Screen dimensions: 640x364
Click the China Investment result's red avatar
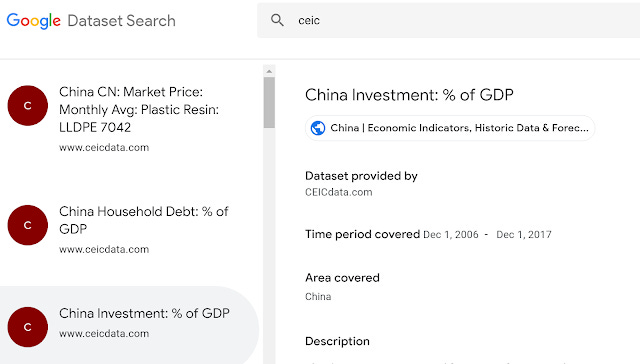(27, 327)
